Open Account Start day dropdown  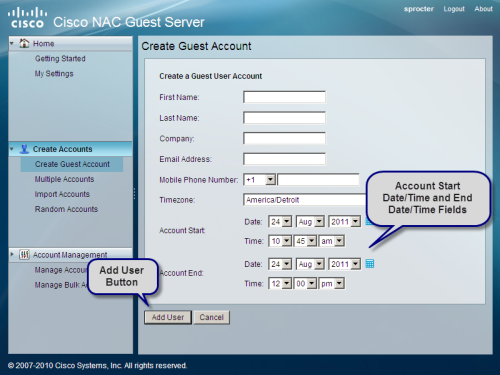coord(280,222)
